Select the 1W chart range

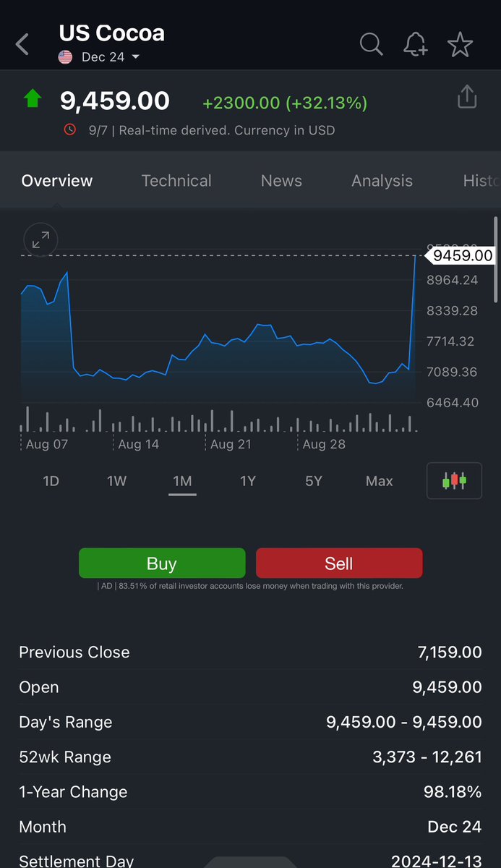tap(116, 481)
